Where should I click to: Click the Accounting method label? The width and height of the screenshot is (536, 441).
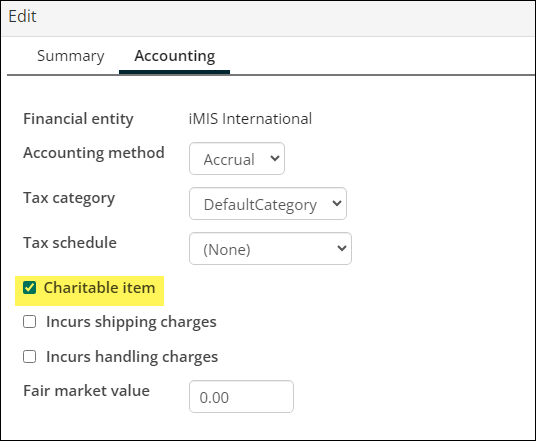94,152
